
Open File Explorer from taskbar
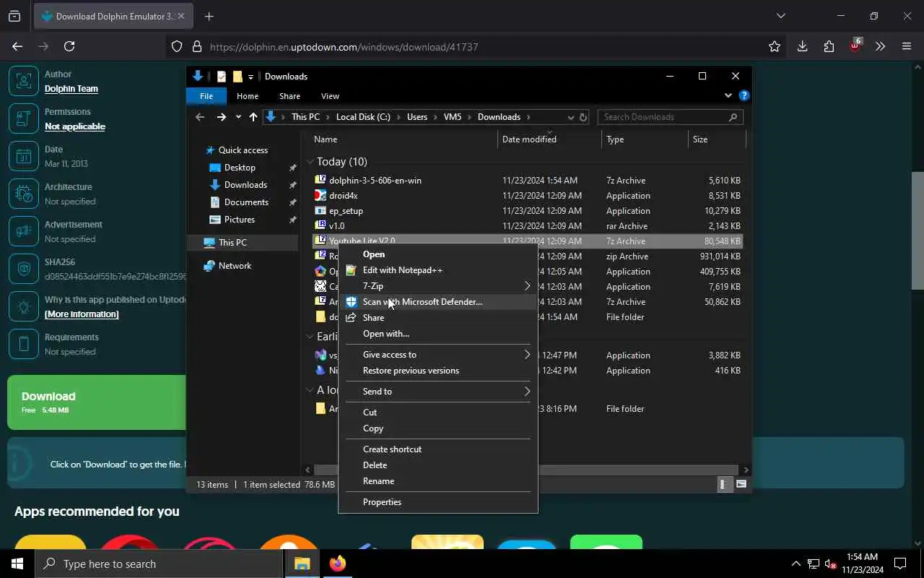click(x=302, y=564)
